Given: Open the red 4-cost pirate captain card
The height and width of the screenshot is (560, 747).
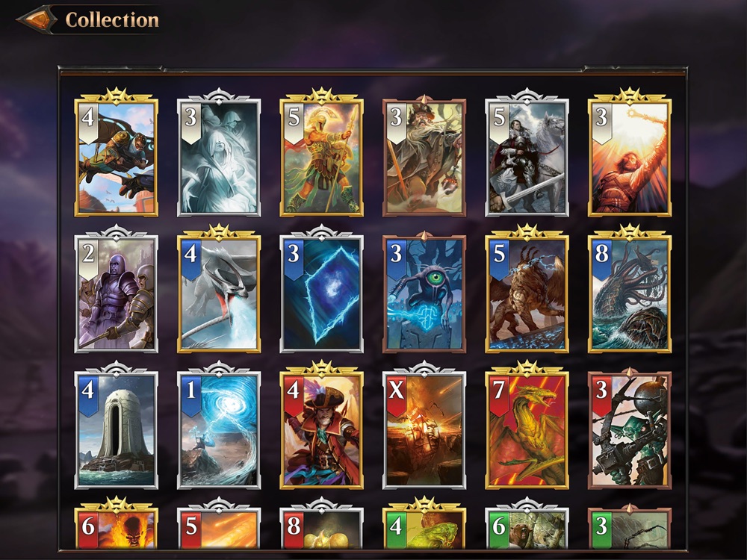Looking at the screenshot, I should point(321,426).
